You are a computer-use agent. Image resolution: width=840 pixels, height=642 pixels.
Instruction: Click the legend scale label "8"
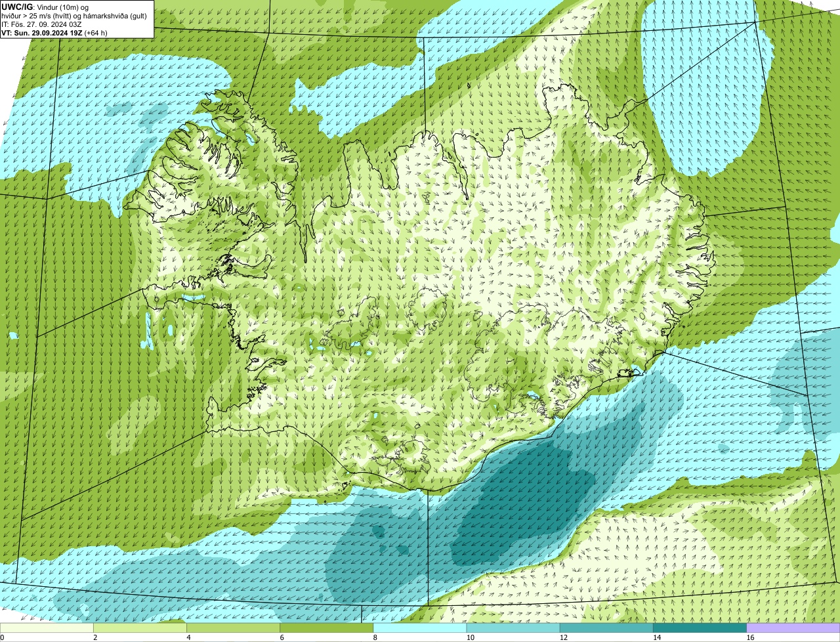(375, 637)
